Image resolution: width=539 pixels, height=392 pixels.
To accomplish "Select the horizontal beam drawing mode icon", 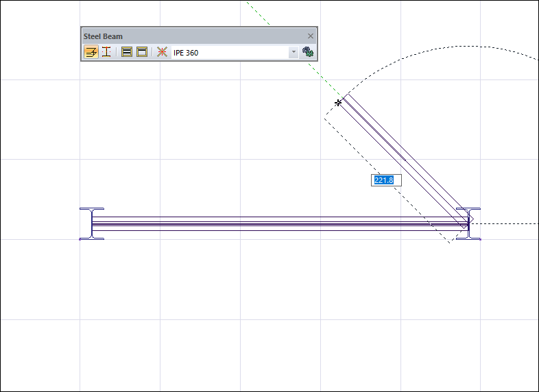I will (91, 52).
